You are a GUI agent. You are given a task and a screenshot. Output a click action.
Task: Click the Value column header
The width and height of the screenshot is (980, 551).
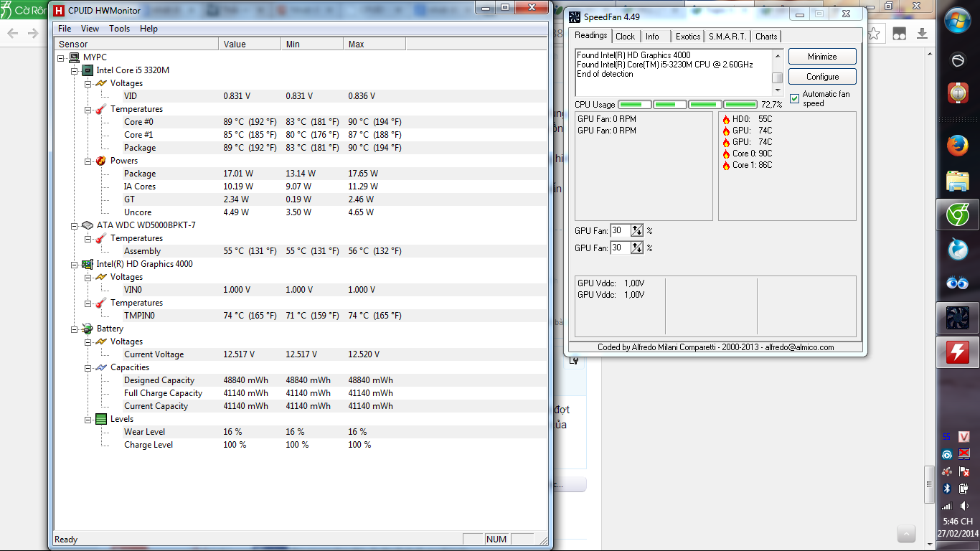click(250, 44)
